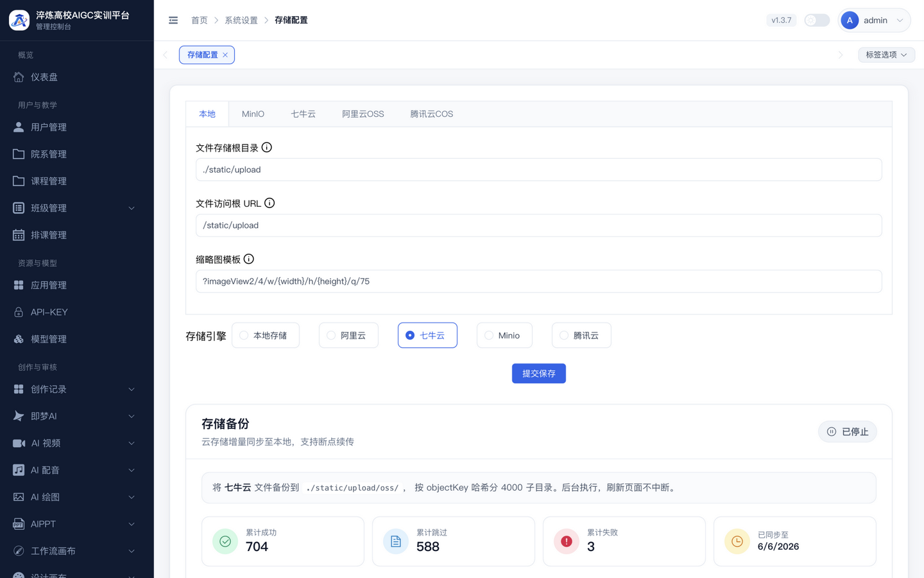Click the 班级管理 list icon

coord(19,208)
